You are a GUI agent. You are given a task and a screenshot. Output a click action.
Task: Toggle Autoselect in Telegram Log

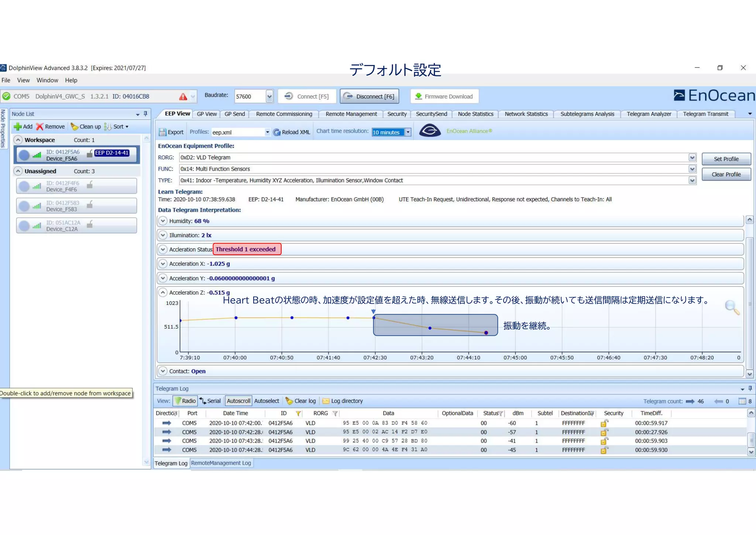[x=267, y=401]
